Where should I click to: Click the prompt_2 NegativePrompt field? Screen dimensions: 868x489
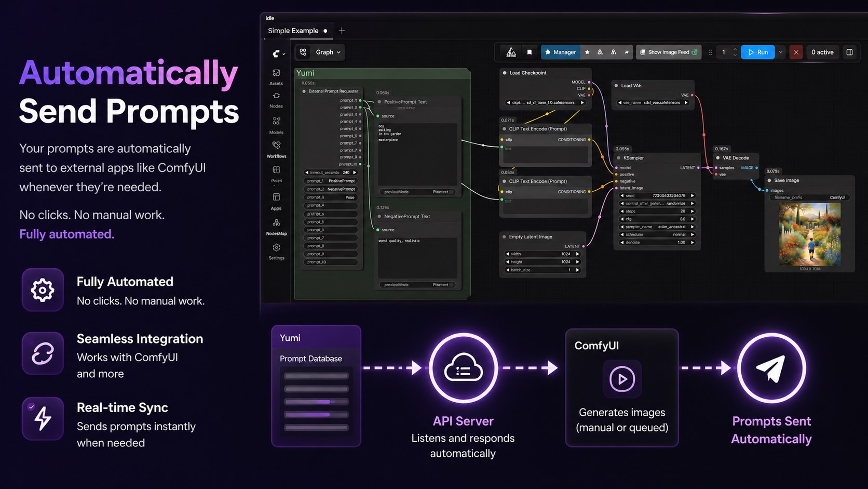(330, 189)
